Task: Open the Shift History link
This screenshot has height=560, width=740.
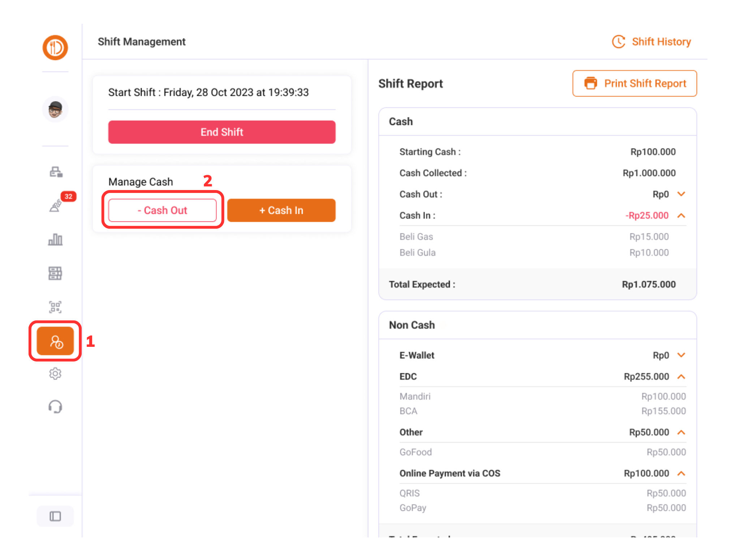Action: [x=651, y=42]
